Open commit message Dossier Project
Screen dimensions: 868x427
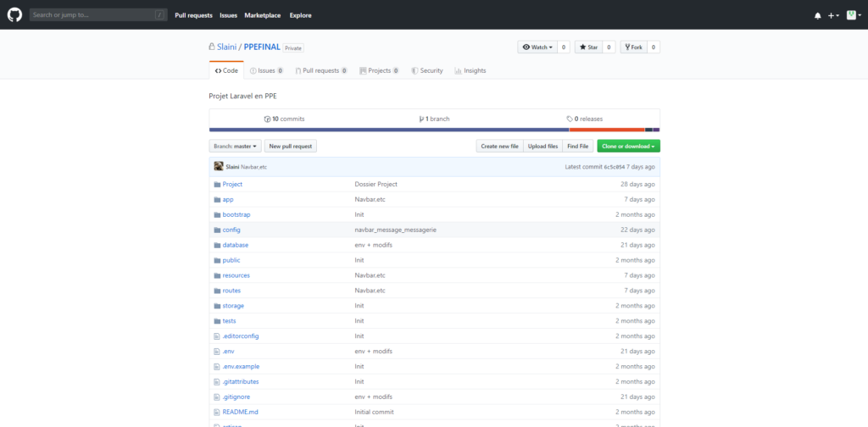coord(376,184)
